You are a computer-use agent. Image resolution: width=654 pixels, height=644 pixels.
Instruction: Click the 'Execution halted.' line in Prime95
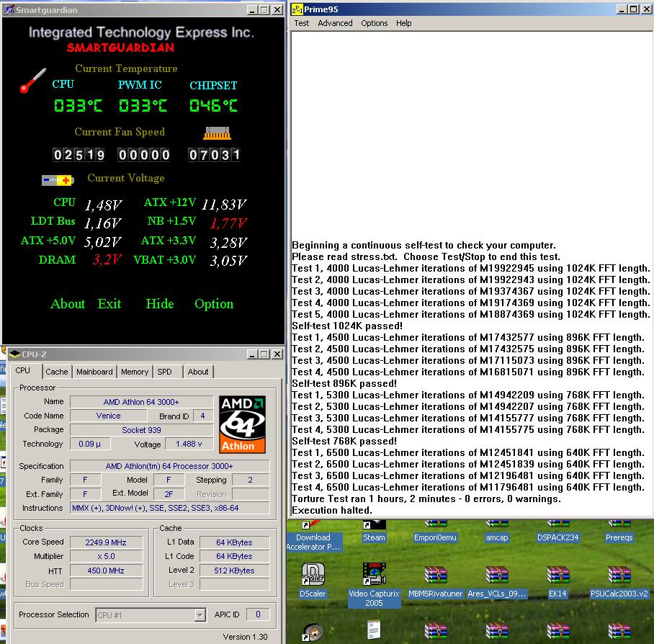331,511
